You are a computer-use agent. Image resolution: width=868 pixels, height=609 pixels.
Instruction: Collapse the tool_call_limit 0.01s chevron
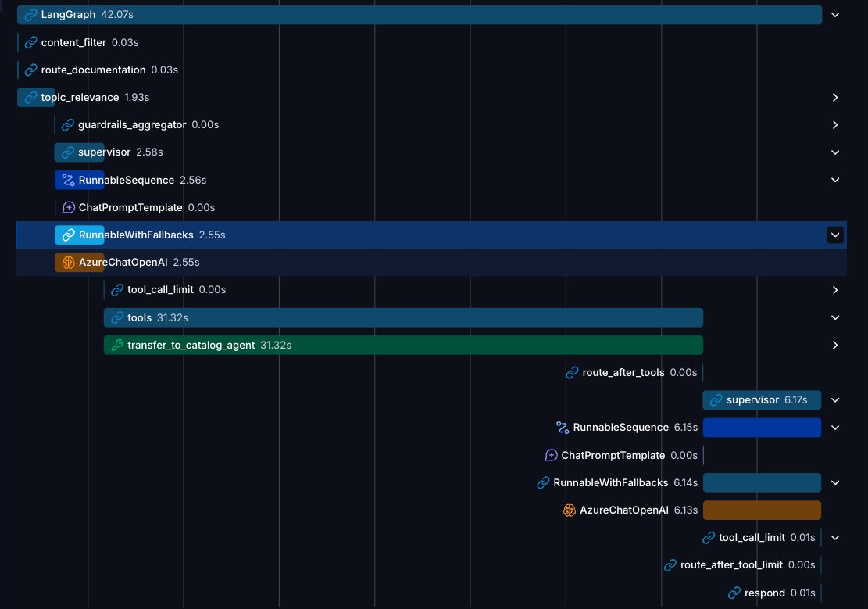point(835,538)
